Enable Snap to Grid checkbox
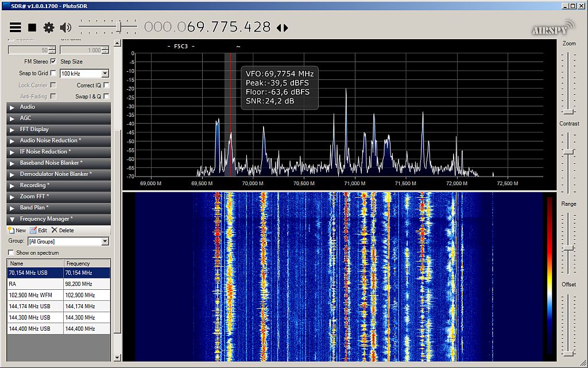The height and width of the screenshot is (368, 588). click(53, 73)
